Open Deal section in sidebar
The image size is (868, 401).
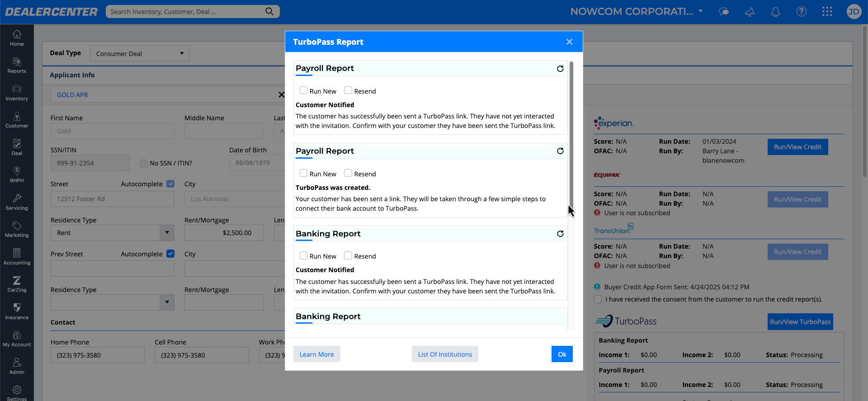point(17,147)
